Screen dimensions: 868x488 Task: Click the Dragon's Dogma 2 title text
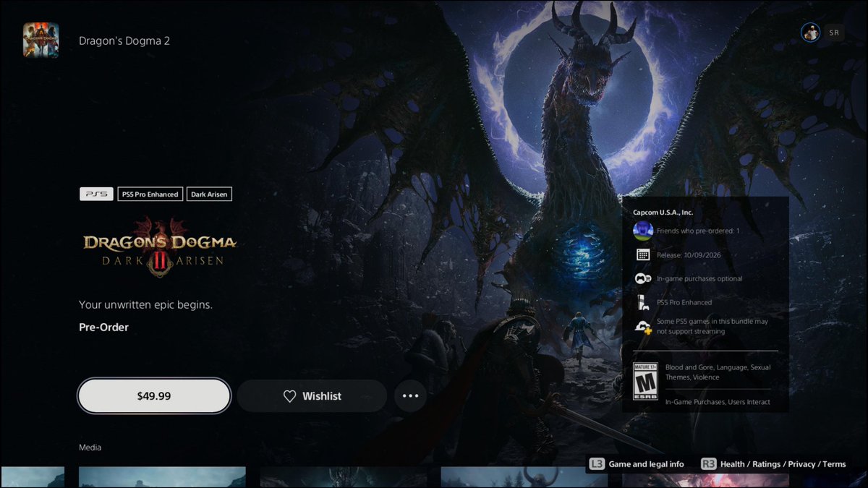click(x=124, y=40)
